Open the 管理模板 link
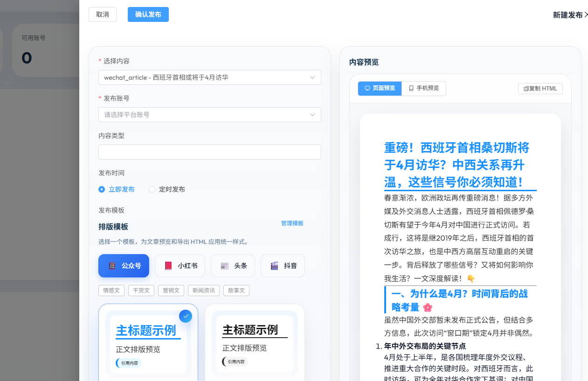Screen dimensions: 588x381 click(x=292, y=223)
